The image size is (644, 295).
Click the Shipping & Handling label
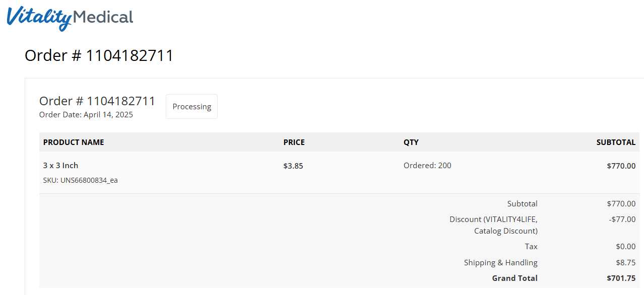click(500, 263)
